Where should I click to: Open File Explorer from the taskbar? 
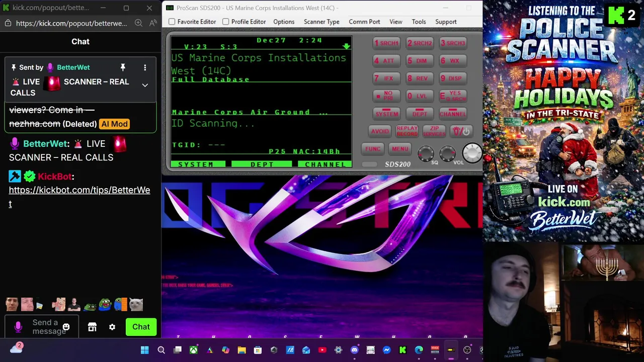[x=242, y=350]
